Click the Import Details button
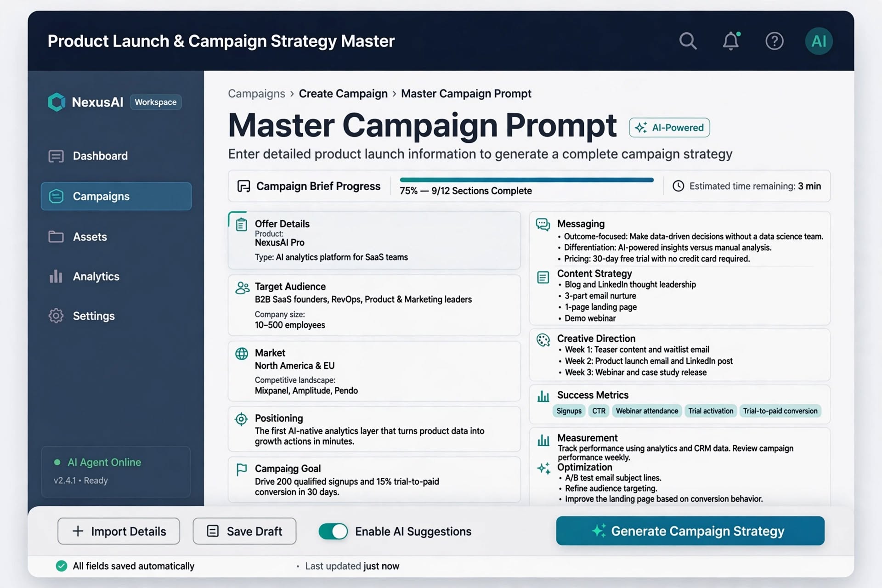Screen dimensions: 882x588 (x=119, y=531)
